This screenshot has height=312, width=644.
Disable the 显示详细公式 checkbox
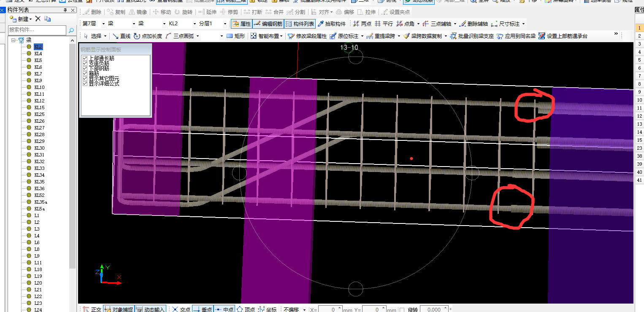(85, 83)
